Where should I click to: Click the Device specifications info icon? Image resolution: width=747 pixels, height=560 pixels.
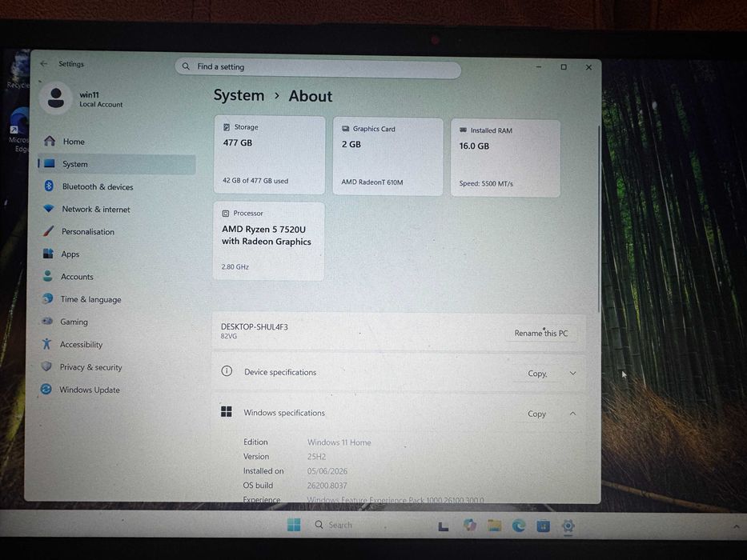227,371
